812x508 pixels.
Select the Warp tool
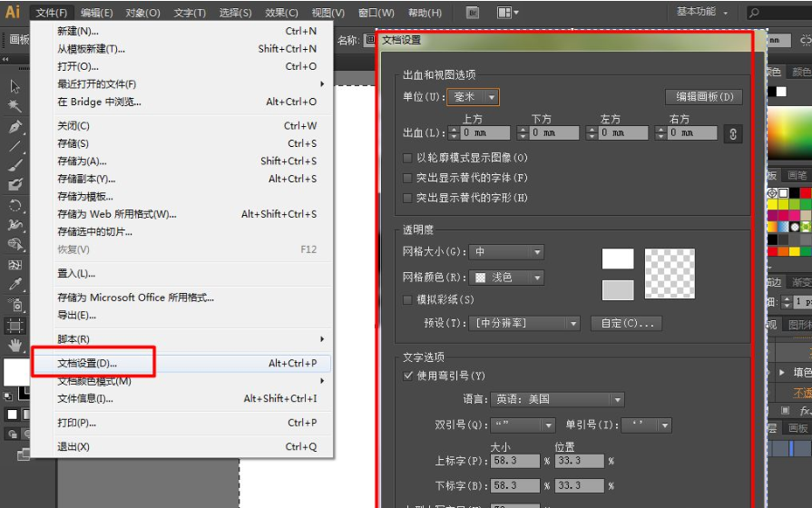15,225
